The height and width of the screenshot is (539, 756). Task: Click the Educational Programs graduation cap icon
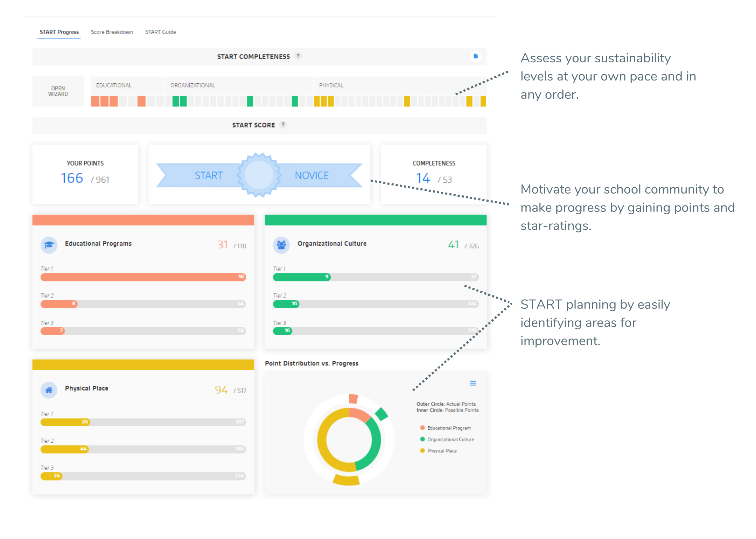pos(49,245)
